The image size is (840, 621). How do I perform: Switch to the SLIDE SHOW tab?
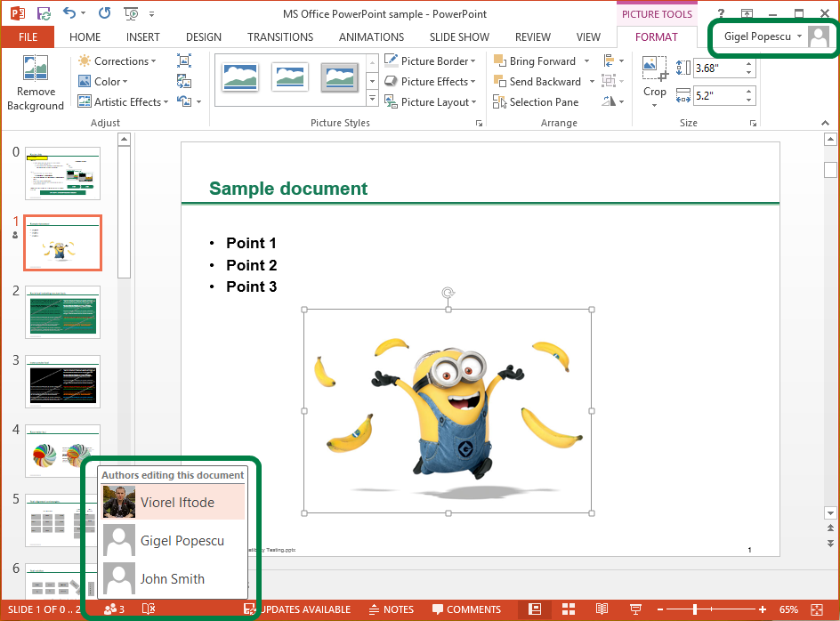(x=459, y=37)
